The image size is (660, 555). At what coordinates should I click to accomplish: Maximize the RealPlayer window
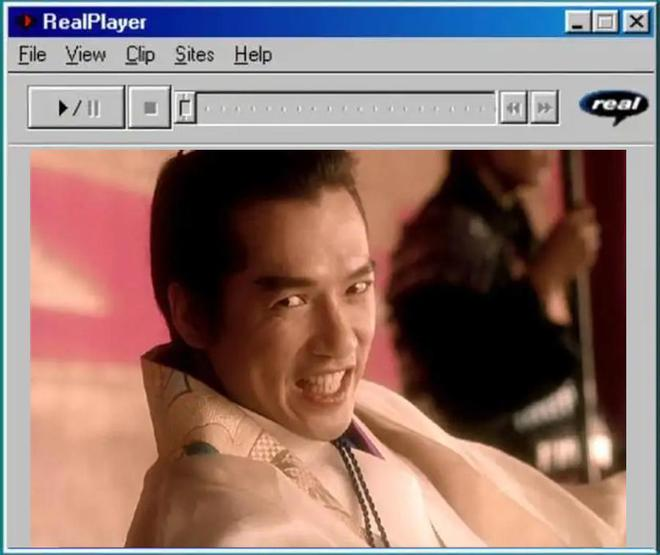click(605, 21)
